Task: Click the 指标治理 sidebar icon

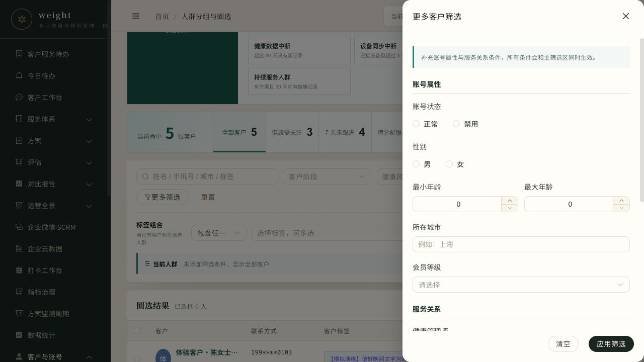Action: click(19, 292)
